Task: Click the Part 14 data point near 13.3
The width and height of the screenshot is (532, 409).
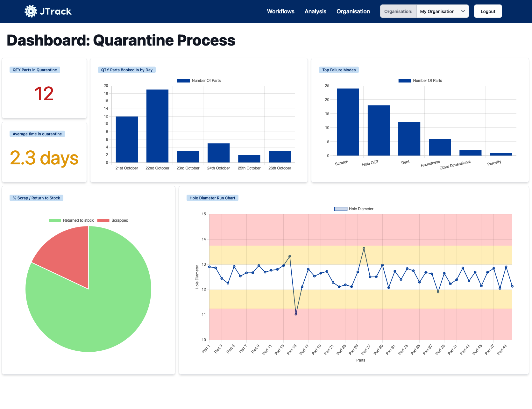Action: coord(290,256)
